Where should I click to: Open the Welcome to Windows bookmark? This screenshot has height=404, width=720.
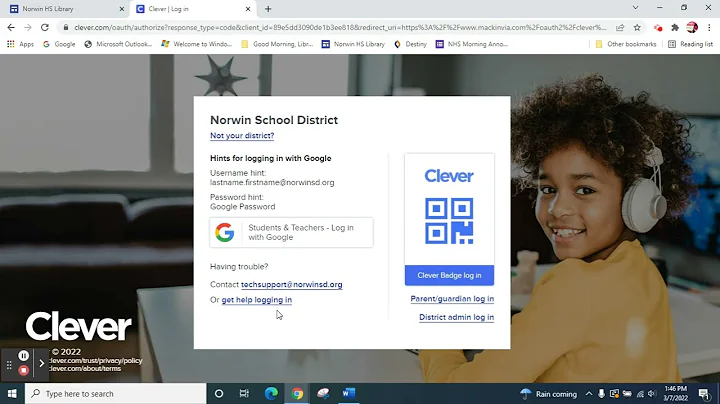coord(197,44)
